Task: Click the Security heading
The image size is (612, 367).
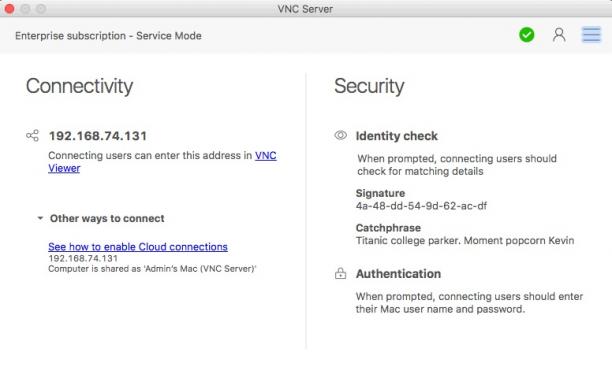Action: coord(369,86)
